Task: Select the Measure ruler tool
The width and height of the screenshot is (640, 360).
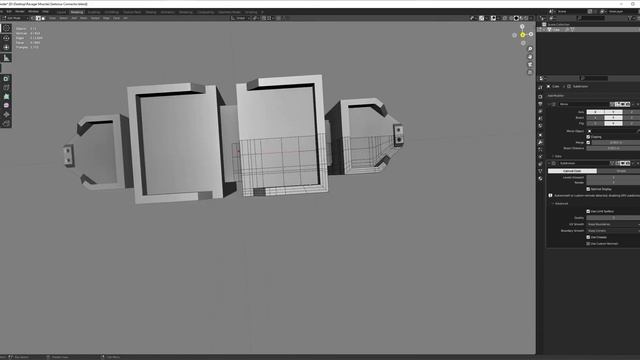Action: click(x=6, y=58)
